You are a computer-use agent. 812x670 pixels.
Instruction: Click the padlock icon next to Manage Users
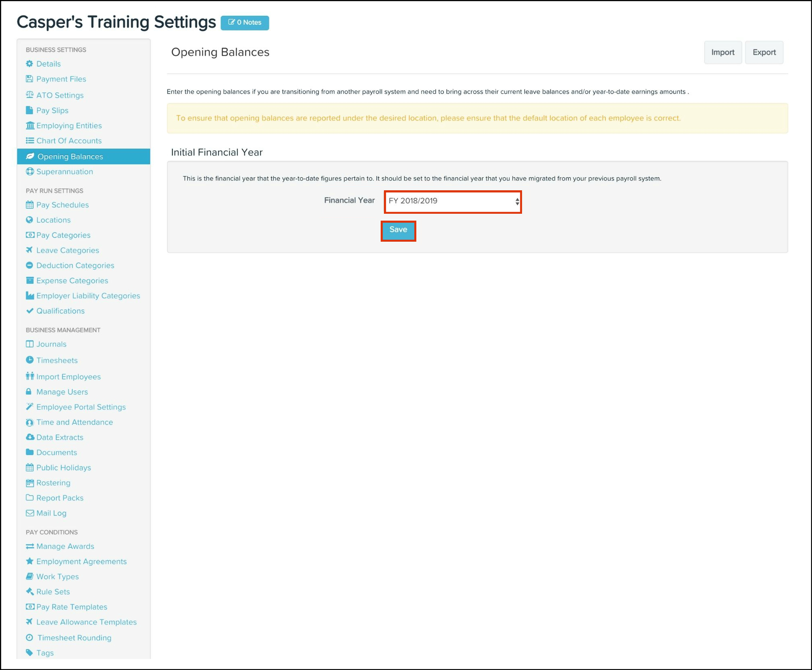(29, 391)
